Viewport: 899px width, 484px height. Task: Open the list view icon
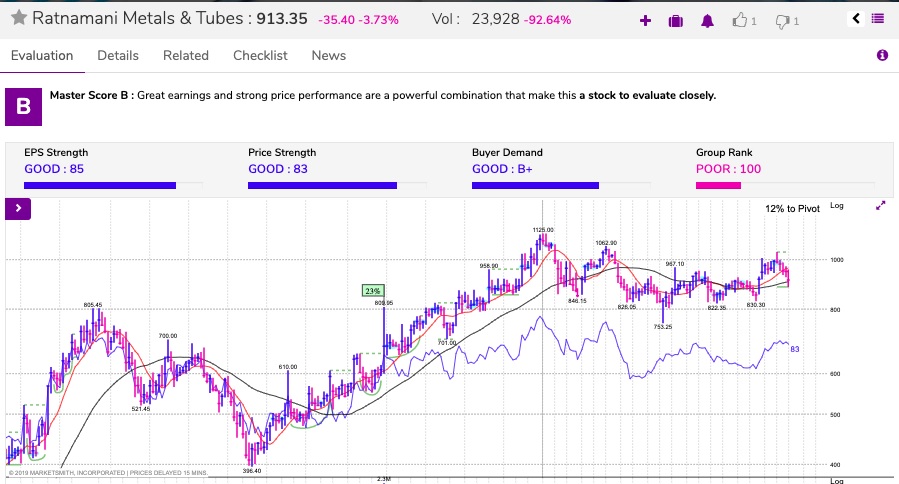coord(879,18)
